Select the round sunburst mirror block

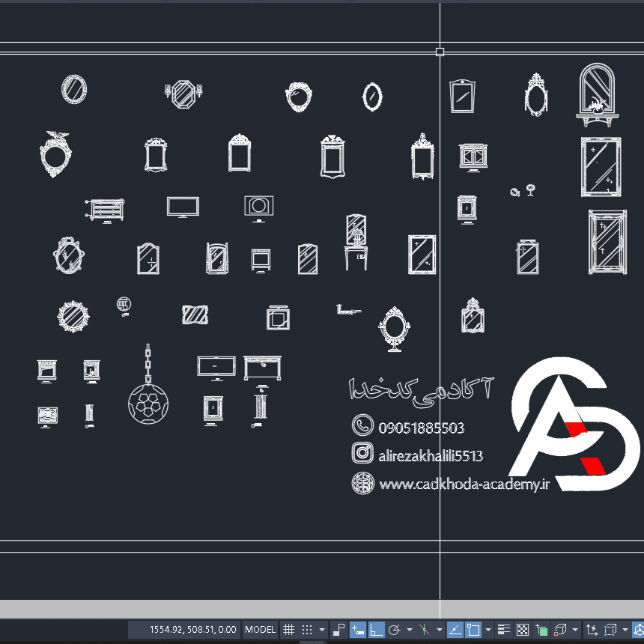pyautogui.click(x=73, y=316)
